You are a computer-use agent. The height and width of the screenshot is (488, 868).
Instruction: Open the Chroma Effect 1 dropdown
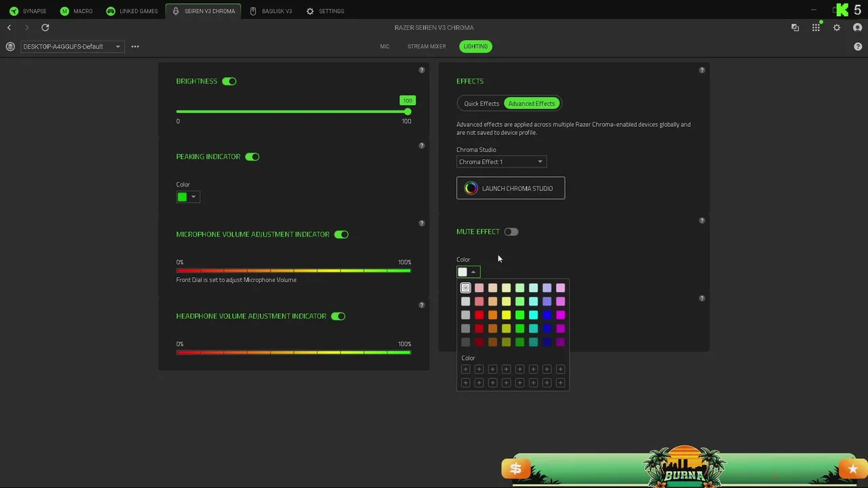pos(501,162)
